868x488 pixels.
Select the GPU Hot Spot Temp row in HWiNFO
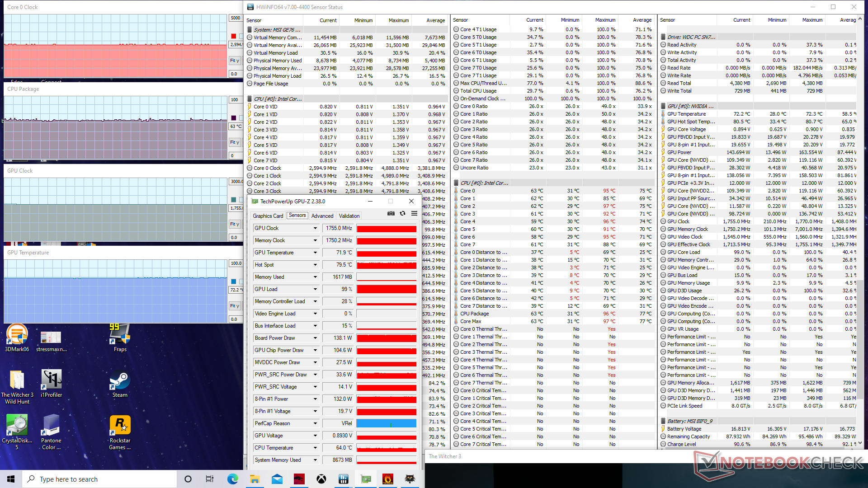758,122
